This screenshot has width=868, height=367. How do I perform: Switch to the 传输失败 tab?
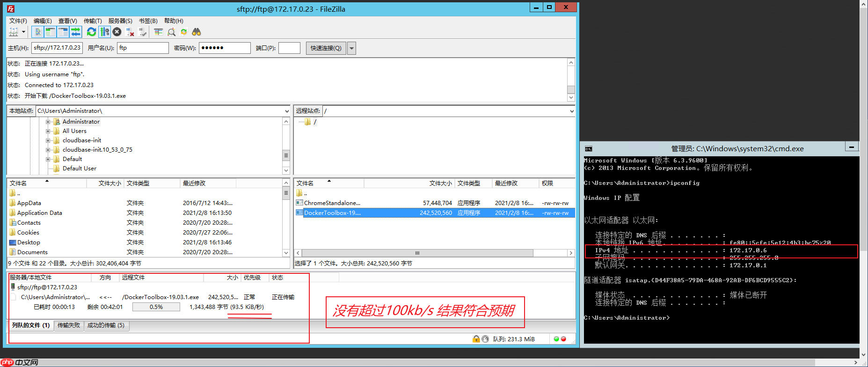click(69, 325)
